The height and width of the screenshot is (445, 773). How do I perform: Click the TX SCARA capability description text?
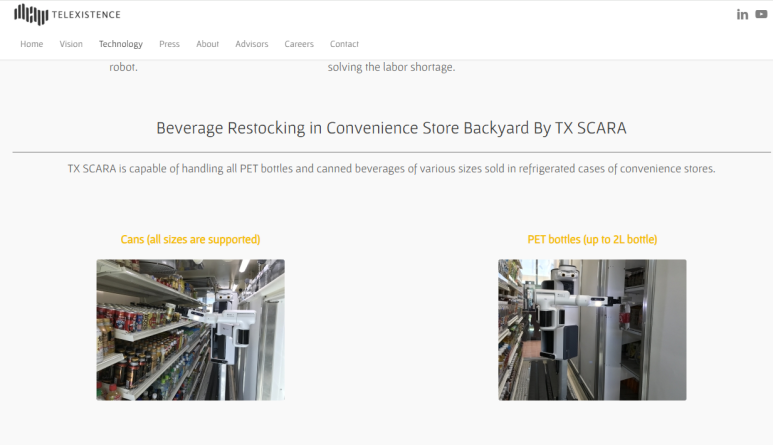(x=391, y=169)
